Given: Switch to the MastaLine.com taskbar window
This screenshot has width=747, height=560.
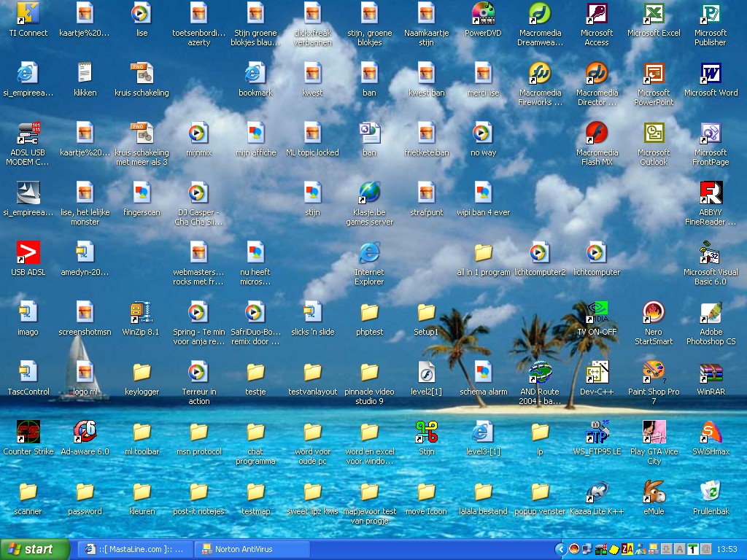Looking at the screenshot, I should tap(136, 549).
